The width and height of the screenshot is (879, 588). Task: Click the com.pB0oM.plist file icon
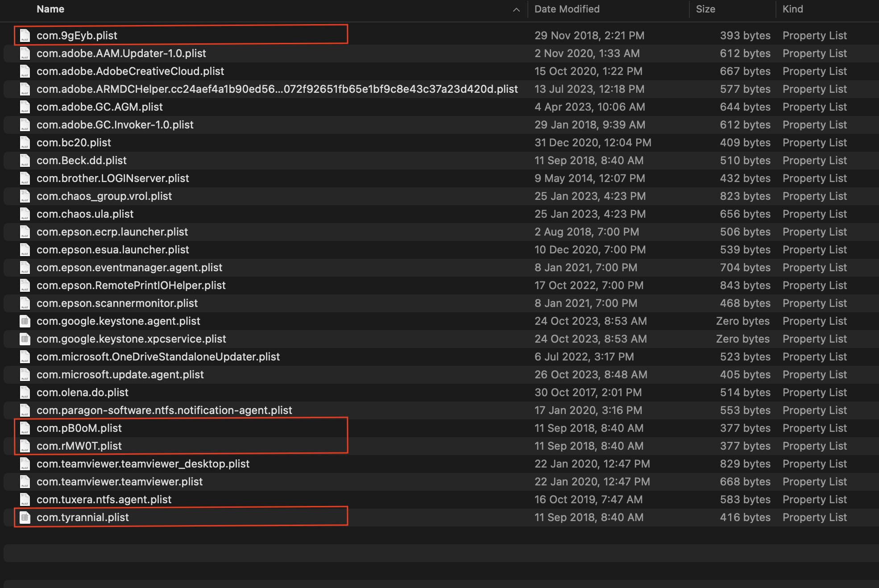tap(25, 428)
